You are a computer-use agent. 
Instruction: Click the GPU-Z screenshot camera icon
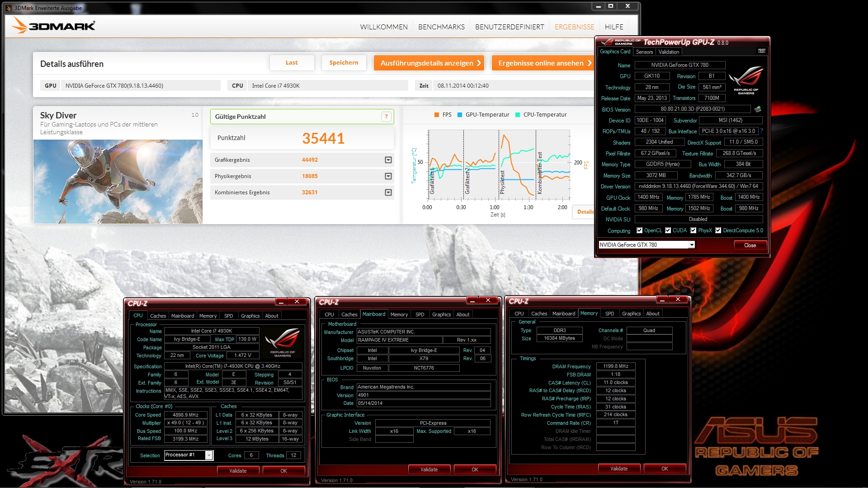tap(761, 51)
